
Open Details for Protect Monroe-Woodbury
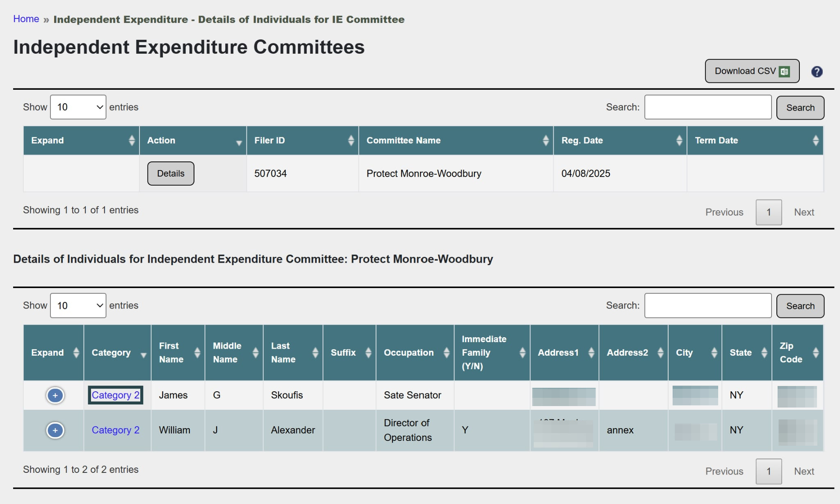coord(171,174)
